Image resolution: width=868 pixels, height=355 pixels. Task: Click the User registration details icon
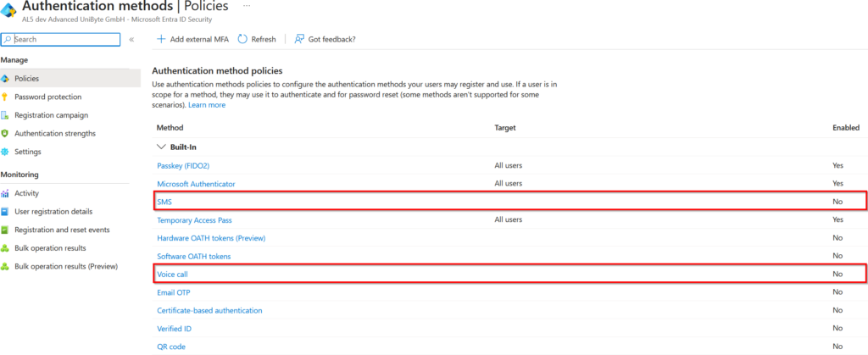click(x=6, y=212)
